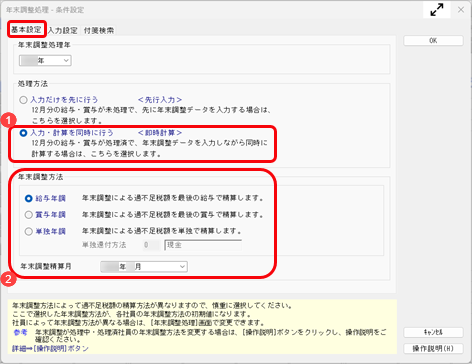Close the 条件設定 dialog
Viewport: 472px width, 364px height.
click(461, 10)
